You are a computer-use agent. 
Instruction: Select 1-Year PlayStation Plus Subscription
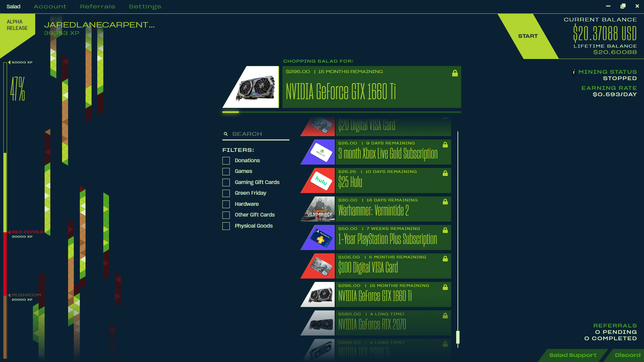[393, 238]
